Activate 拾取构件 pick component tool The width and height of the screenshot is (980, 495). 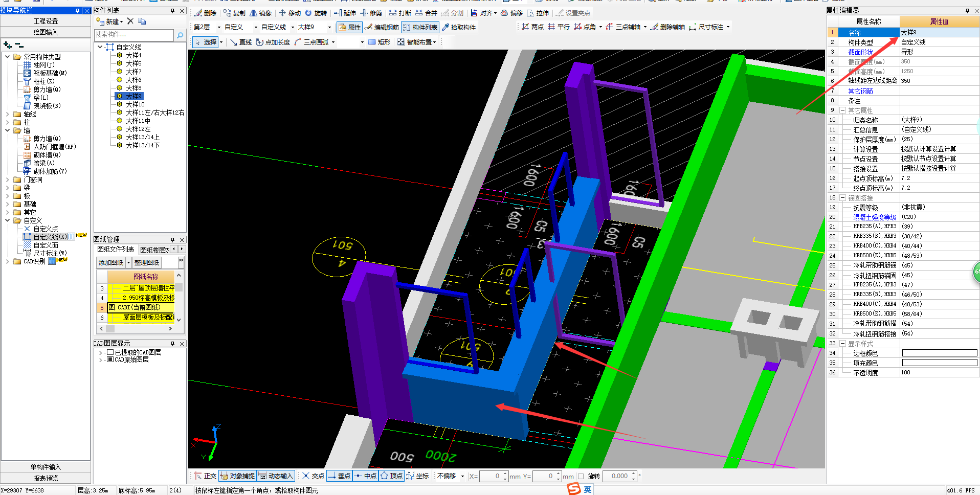tap(459, 27)
